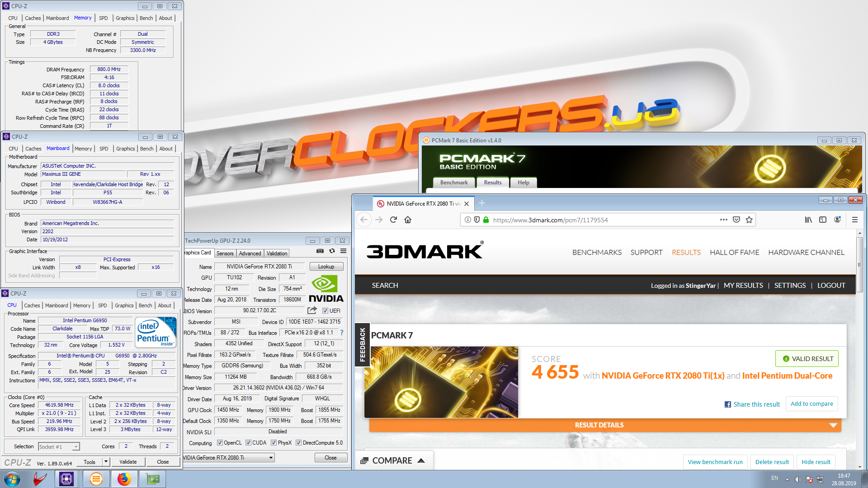Open the GPU-Z hamburger menu

(x=344, y=251)
